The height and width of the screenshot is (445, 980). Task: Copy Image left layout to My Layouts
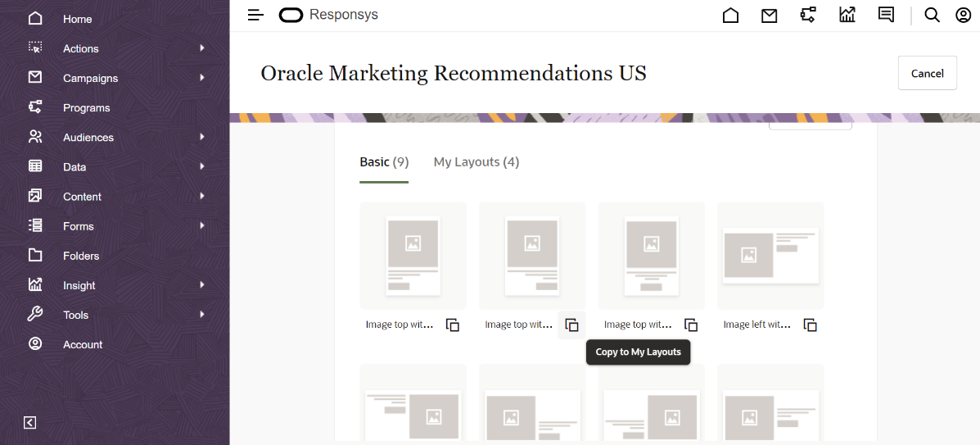pyautogui.click(x=811, y=325)
